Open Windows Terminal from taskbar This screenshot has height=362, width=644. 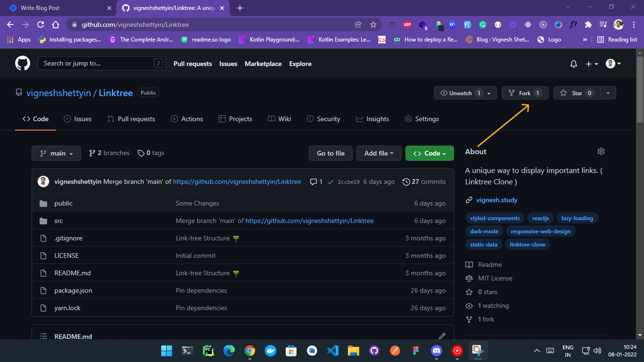pos(187,351)
